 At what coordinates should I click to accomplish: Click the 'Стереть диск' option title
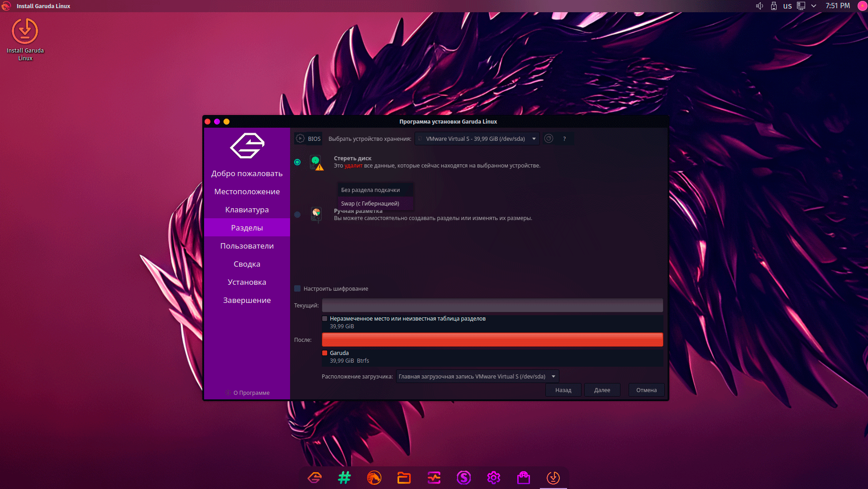pos(353,158)
